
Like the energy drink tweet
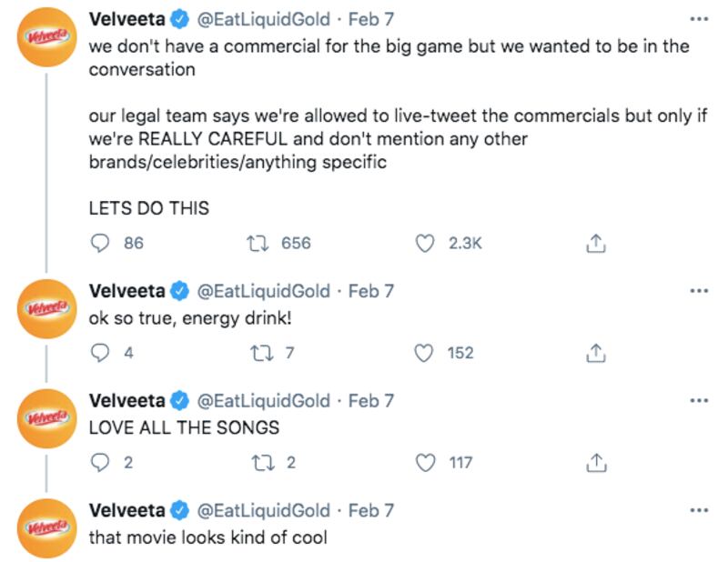pos(423,353)
